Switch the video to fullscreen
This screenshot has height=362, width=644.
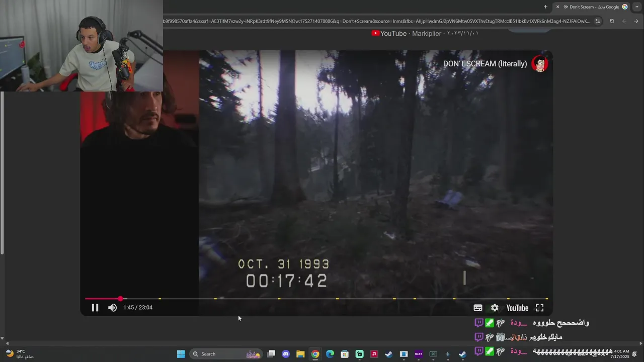(539, 308)
